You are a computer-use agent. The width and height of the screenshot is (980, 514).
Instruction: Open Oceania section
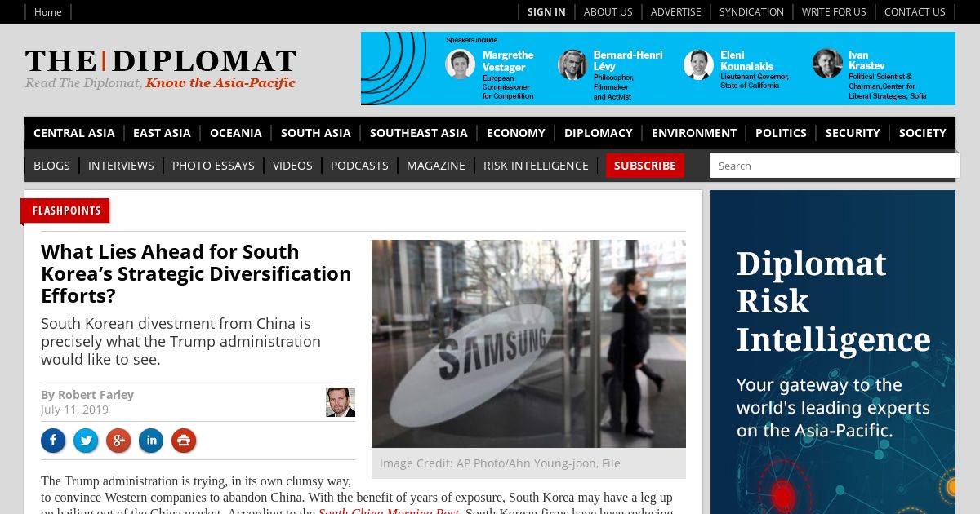click(236, 133)
